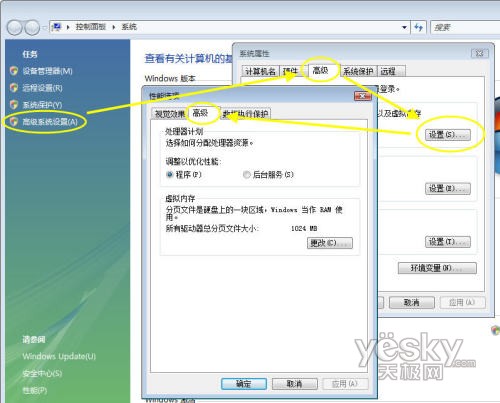Expand arrow before 控制面板 in breadcrumb
Image resolution: width=500 pixels, height=403 pixels.
[x=68, y=27]
